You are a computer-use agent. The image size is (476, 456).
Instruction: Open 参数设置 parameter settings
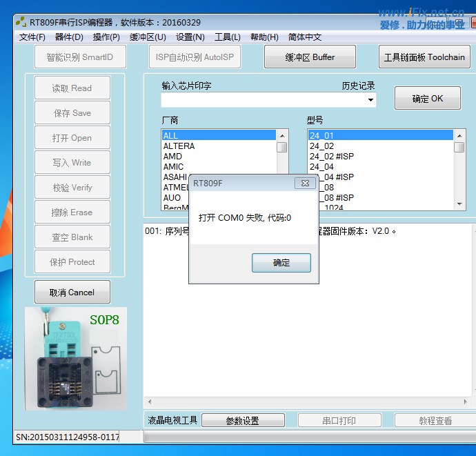pyautogui.click(x=243, y=421)
